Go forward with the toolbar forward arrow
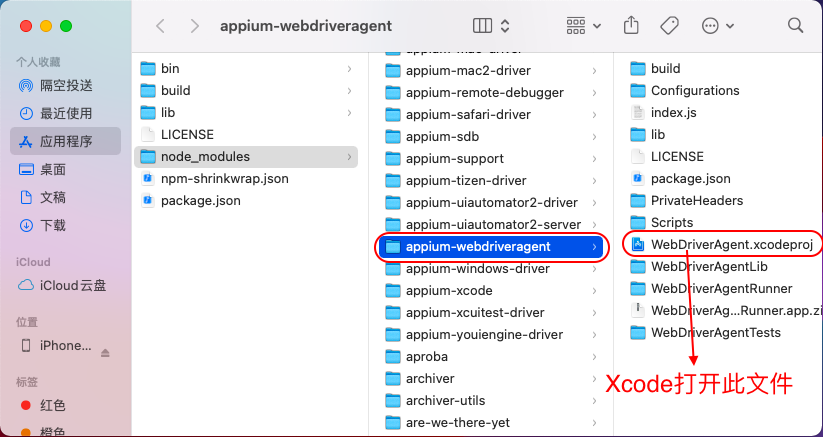 [195, 26]
